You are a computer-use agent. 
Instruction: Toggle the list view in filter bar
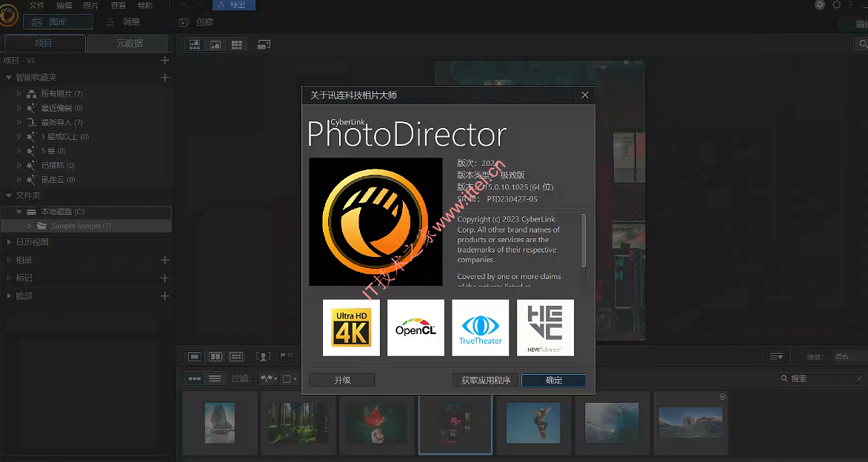click(214, 378)
